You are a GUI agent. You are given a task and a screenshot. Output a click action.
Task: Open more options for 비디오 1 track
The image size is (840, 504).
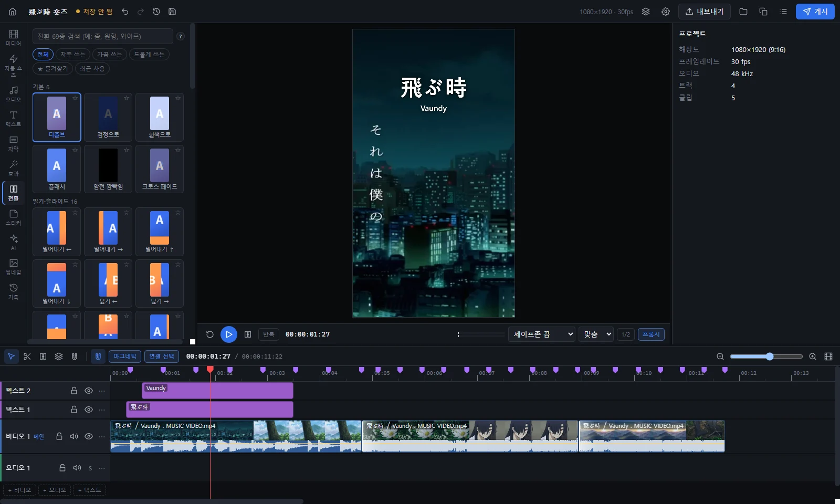102,436
